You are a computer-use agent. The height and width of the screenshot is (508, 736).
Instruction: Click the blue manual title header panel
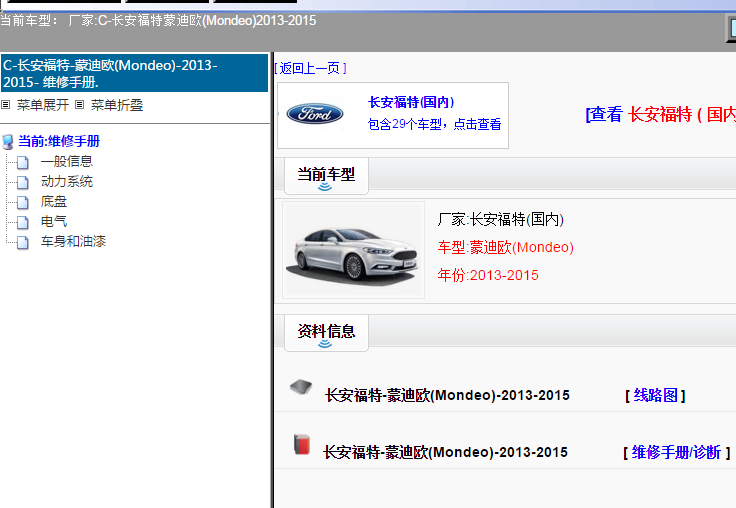(135, 73)
